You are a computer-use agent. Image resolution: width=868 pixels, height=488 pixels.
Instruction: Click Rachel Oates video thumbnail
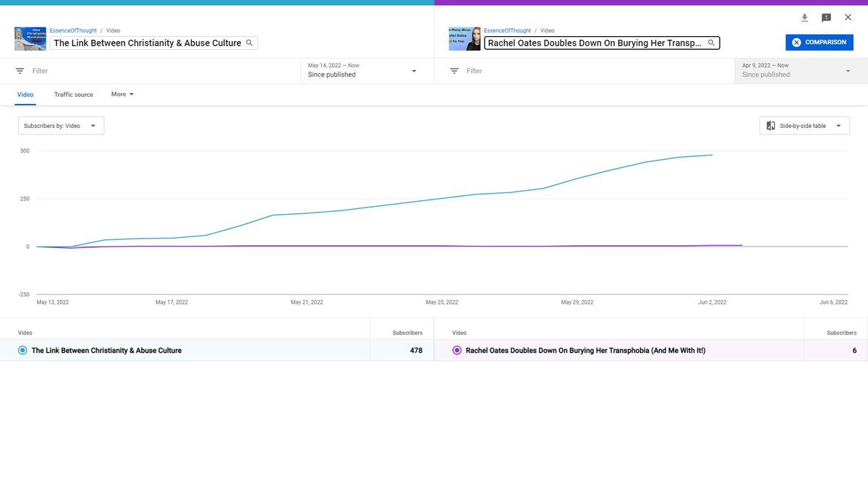(465, 39)
